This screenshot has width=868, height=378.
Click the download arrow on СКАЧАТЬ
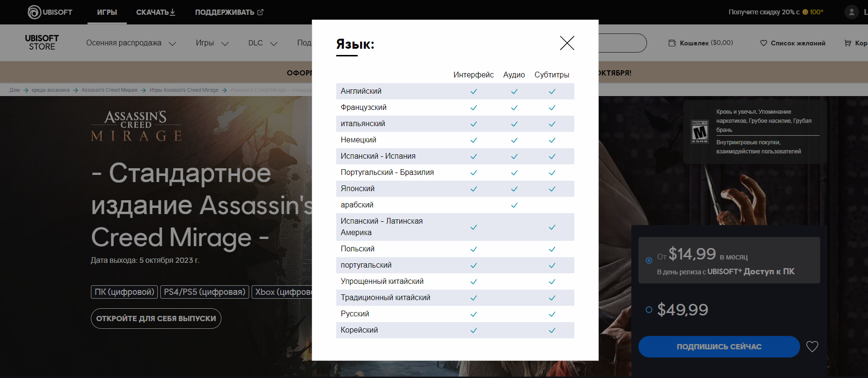pos(173,12)
